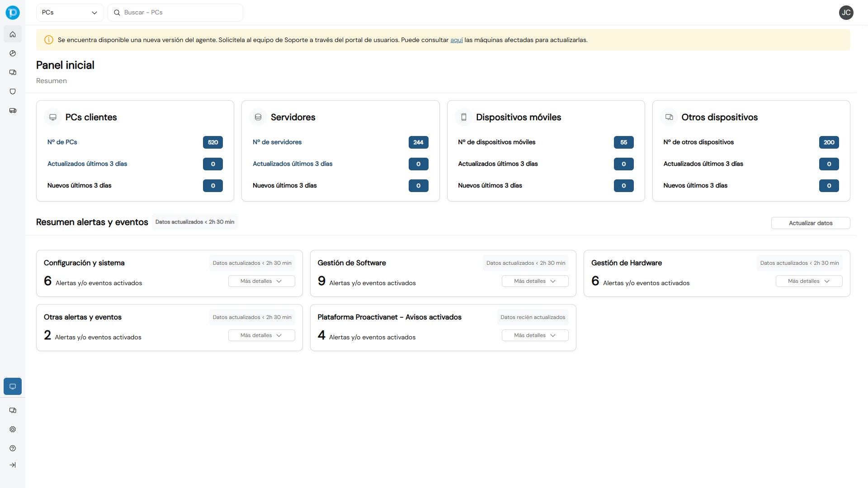The image size is (868, 488).
Task: Open the Home panel from the sidebar
Action: click(x=12, y=34)
